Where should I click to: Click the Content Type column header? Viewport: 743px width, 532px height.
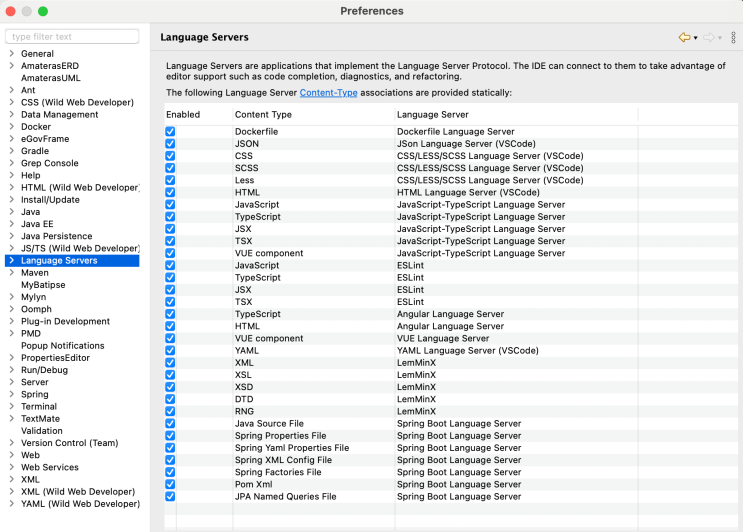[263, 115]
